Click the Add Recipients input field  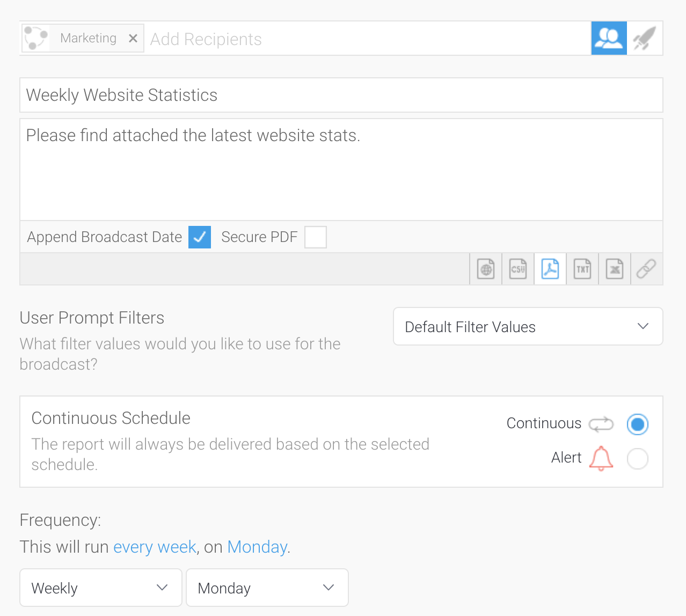(x=365, y=39)
